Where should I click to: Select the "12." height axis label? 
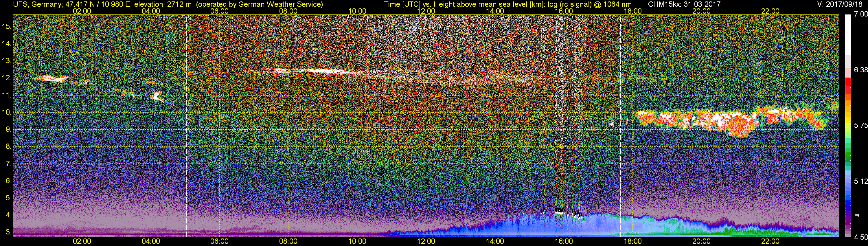point(6,78)
